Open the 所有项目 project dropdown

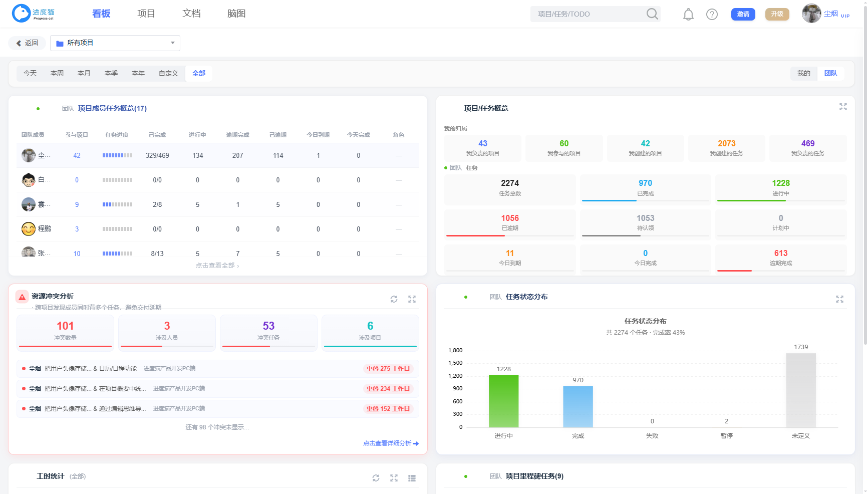tap(115, 43)
